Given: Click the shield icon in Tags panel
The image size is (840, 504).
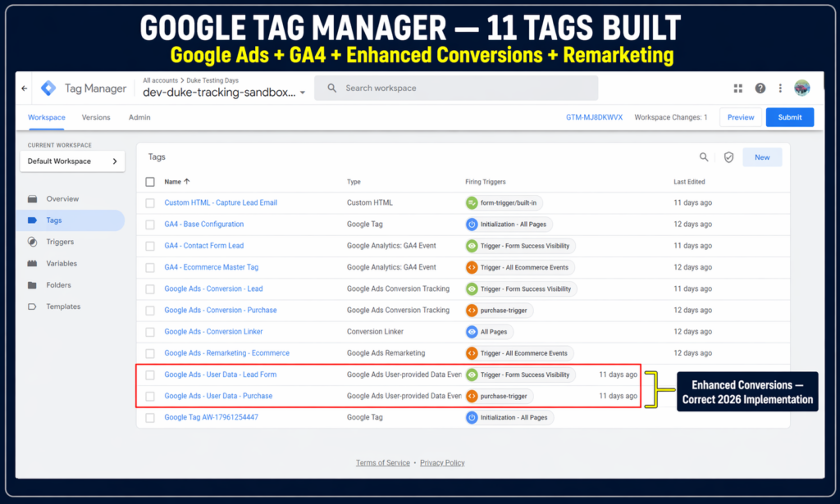Looking at the screenshot, I should tap(728, 157).
